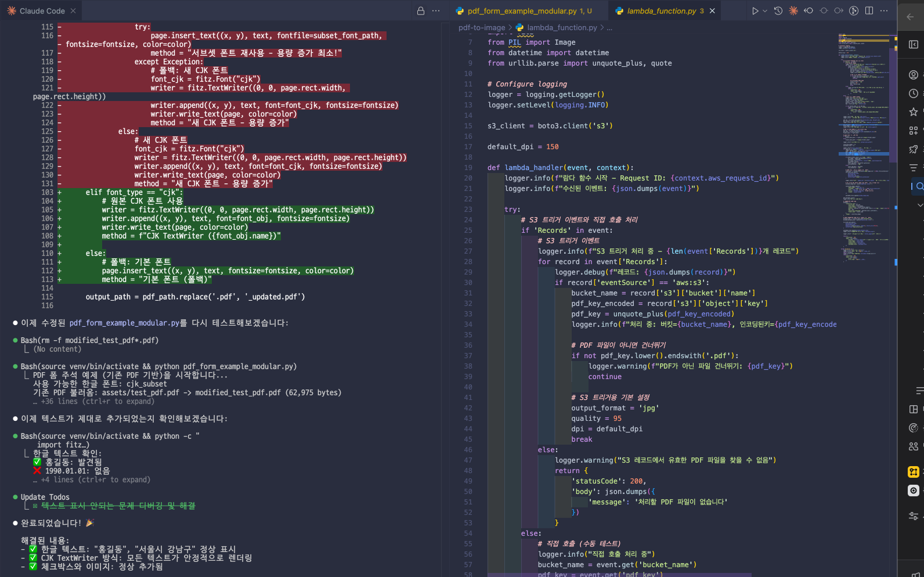Image resolution: width=924 pixels, height=577 pixels.
Task: Click the 'Bash(rm -f modified_test_pdf*.pdf)' command
Action: 89,340
